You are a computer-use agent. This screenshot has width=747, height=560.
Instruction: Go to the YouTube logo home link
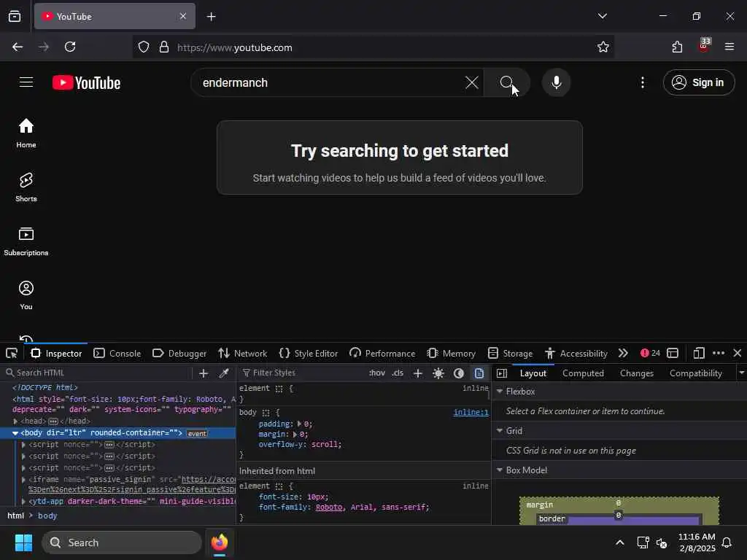[x=86, y=82]
